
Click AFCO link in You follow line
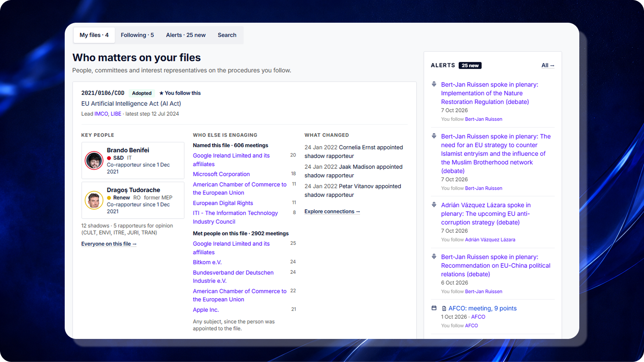471,326
